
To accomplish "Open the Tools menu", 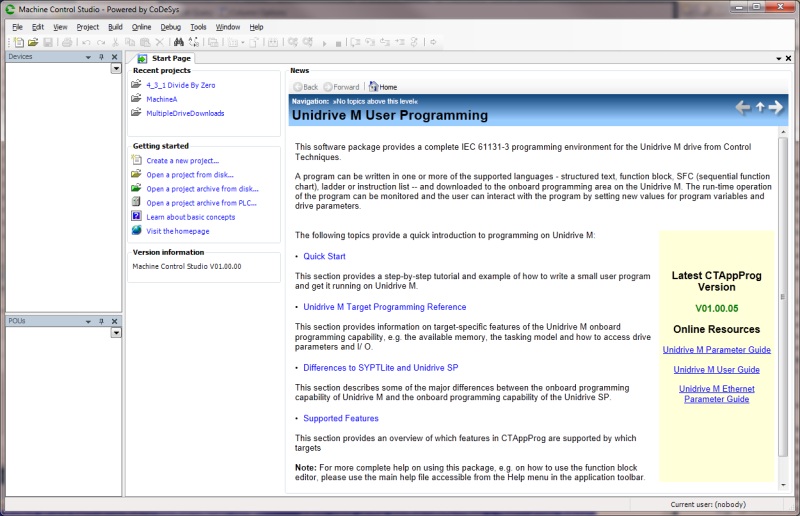I will pos(198,27).
